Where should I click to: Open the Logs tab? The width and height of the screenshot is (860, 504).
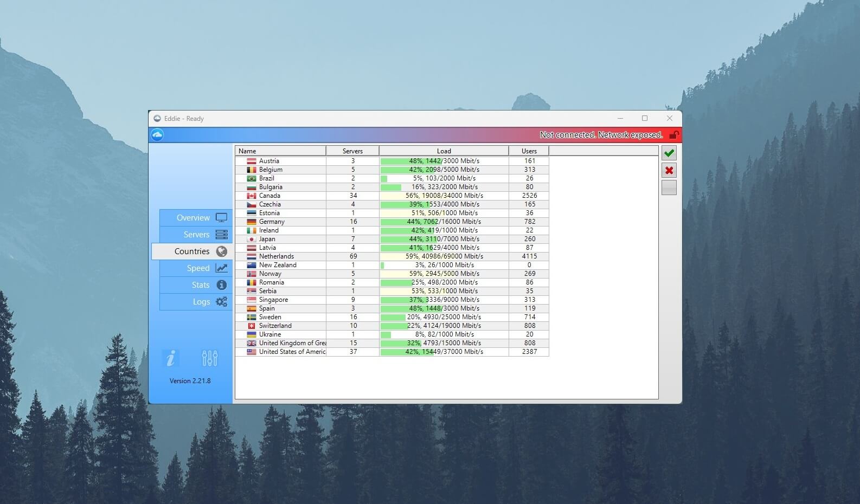(x=196, y=301)
